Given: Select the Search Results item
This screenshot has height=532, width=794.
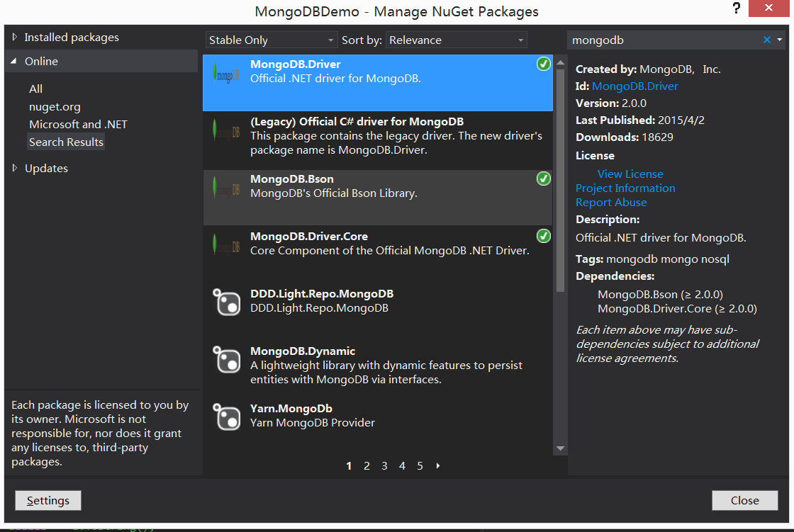Looking at the screenshot, I should point(66,142).
